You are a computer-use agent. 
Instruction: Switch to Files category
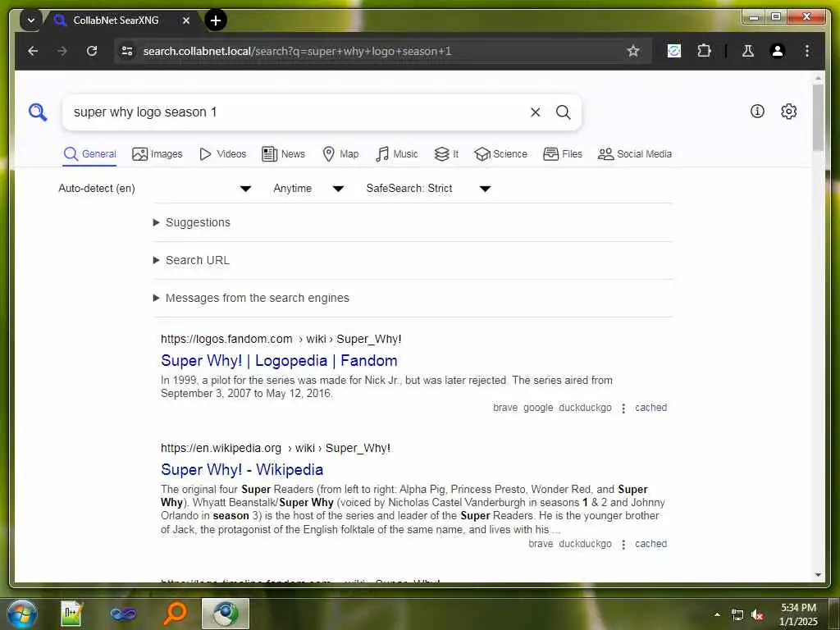tap(563, 154)
